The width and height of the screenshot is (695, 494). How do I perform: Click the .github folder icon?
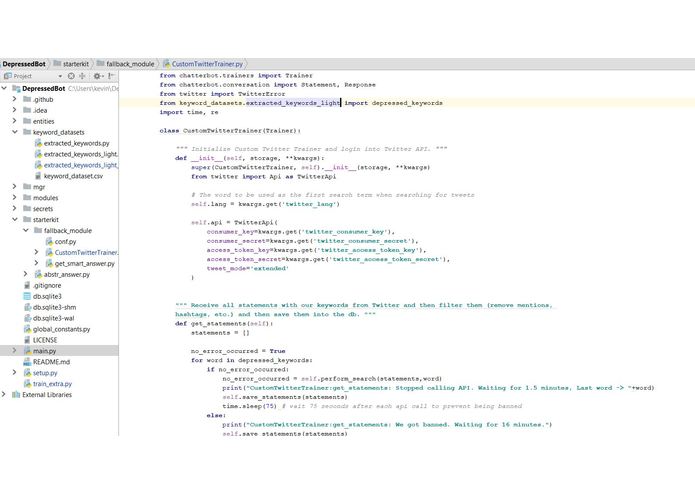27,99
